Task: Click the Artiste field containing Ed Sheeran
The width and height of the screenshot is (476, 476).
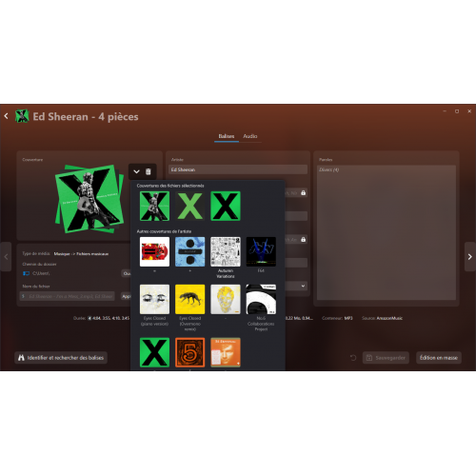Action: pyautogui.click(x=238, y=169)
